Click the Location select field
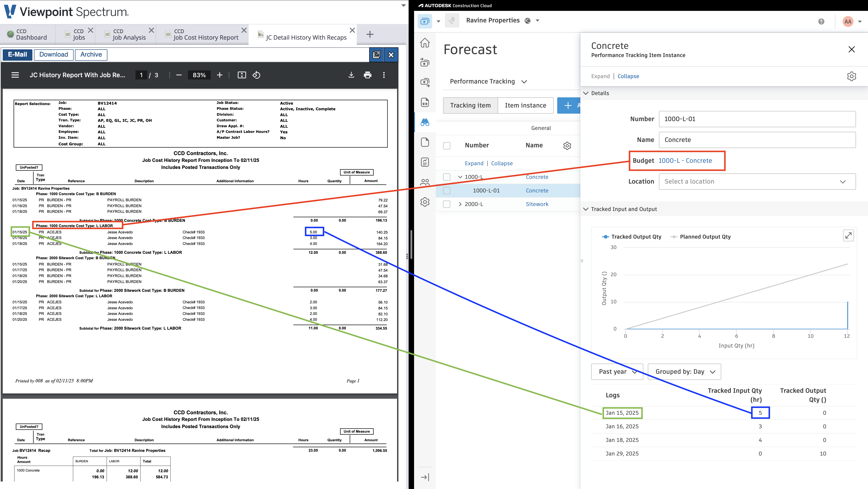868x489 pixels. [757, 182]
